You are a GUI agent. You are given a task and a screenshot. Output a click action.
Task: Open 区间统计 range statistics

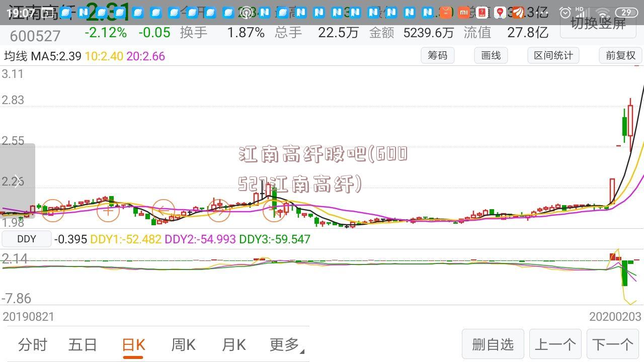point(553,55)
